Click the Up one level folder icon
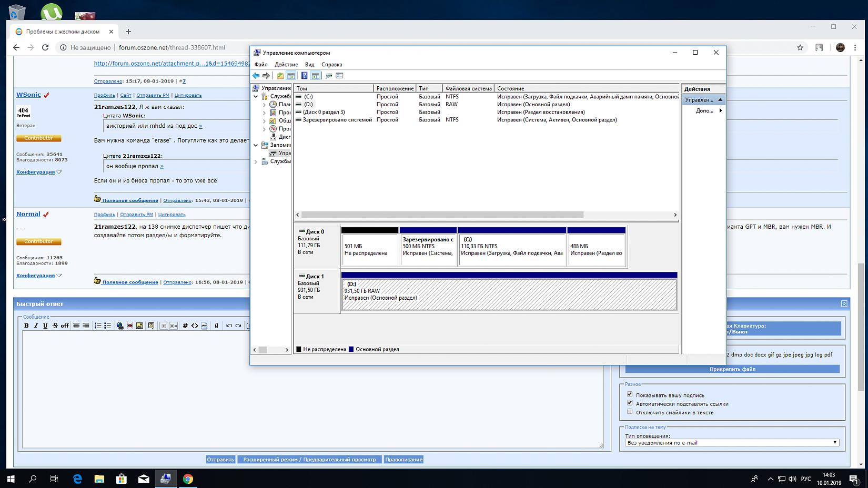Image resolution: width=868 pixels, height=488 pixels. click(x=280, y=76)
